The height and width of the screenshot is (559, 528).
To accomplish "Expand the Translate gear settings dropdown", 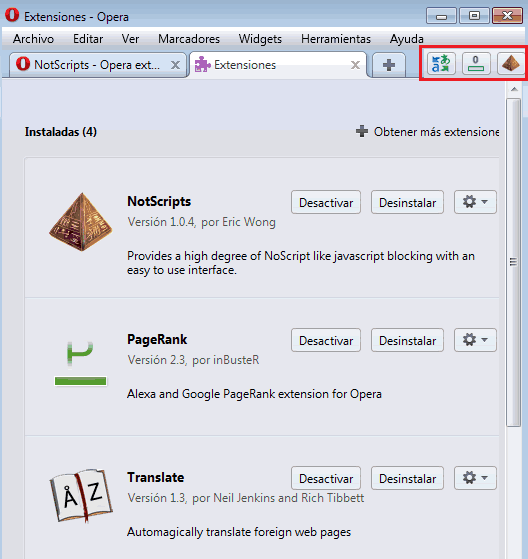I will (x=475, y=478).
